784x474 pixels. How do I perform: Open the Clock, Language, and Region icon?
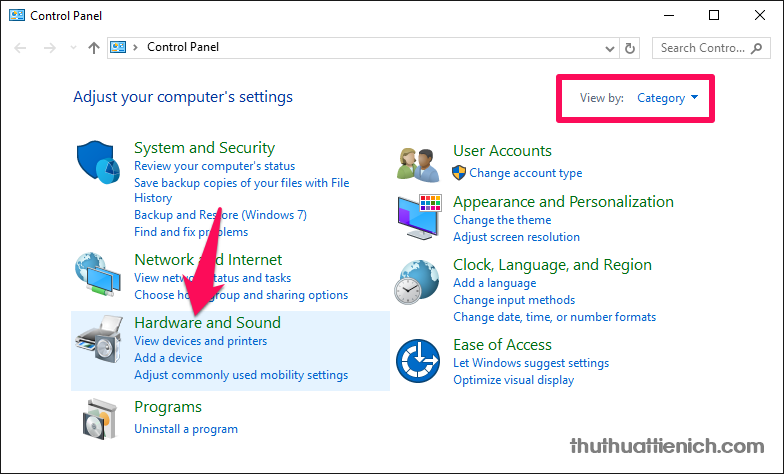click(418, 283)
